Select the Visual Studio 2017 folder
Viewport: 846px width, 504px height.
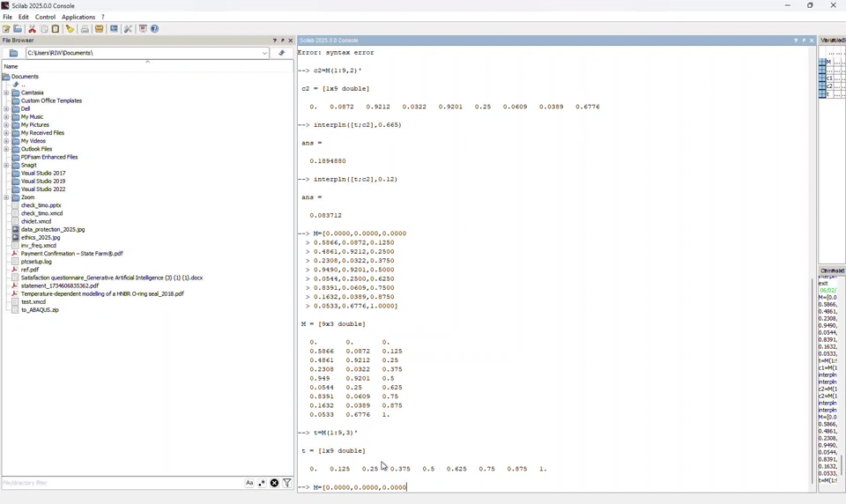pos(43,174)
